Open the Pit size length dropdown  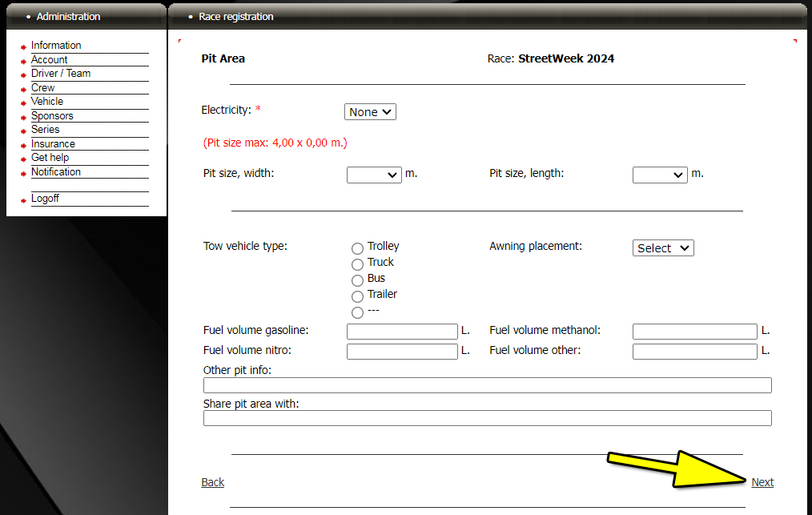(x=660, y=175)
